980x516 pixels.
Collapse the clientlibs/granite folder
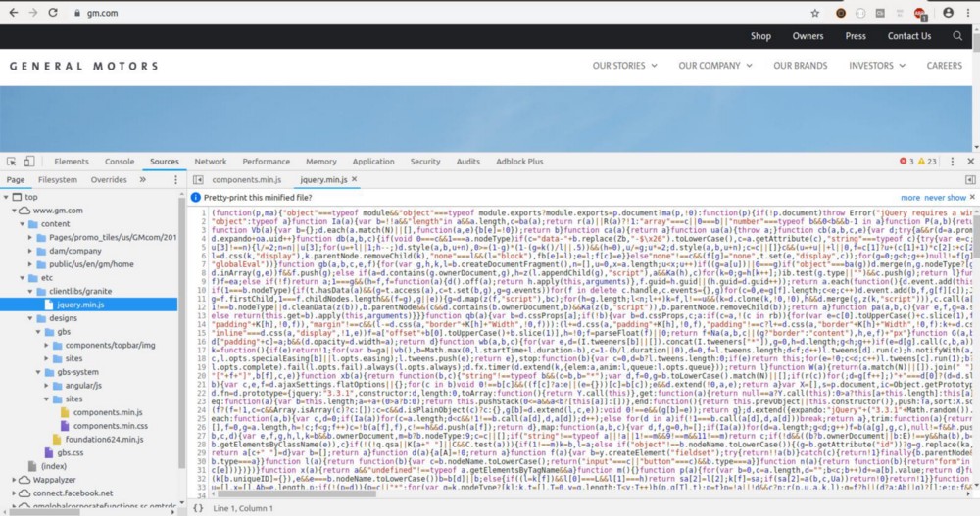click(30, 291)
